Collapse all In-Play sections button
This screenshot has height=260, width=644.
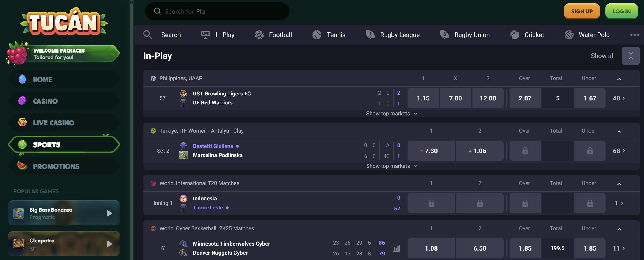(630, 56)
